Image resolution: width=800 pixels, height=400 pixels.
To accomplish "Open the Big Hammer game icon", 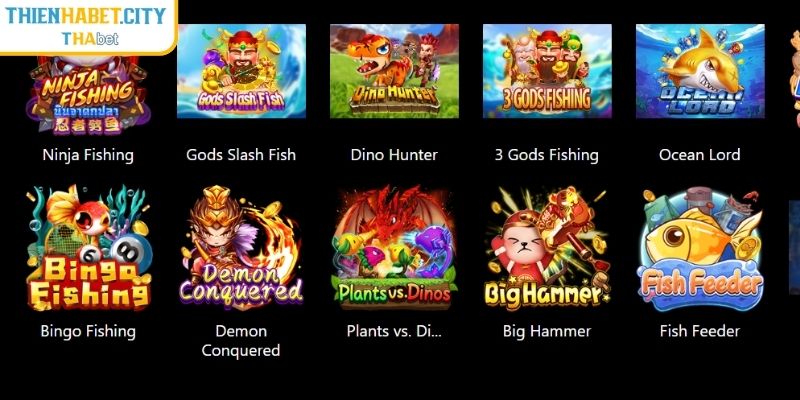I will click(547, 247).
